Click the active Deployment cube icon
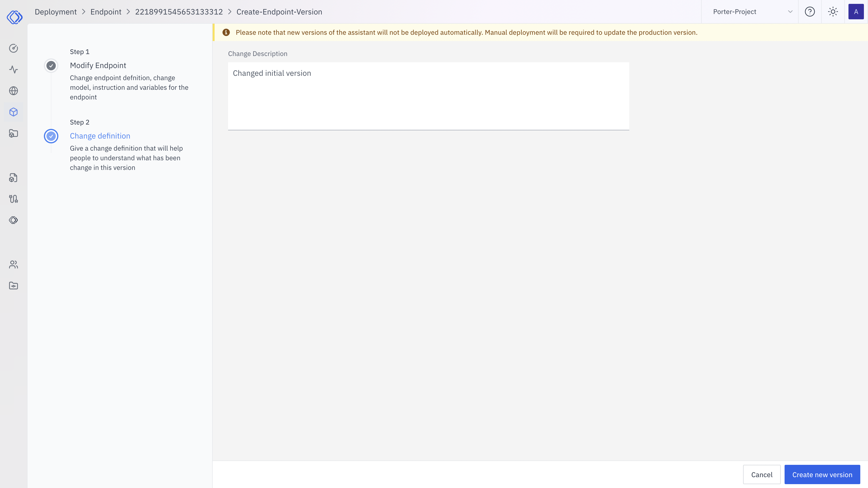Viewport: 868px width, 488px height. (x=14, y=112)
